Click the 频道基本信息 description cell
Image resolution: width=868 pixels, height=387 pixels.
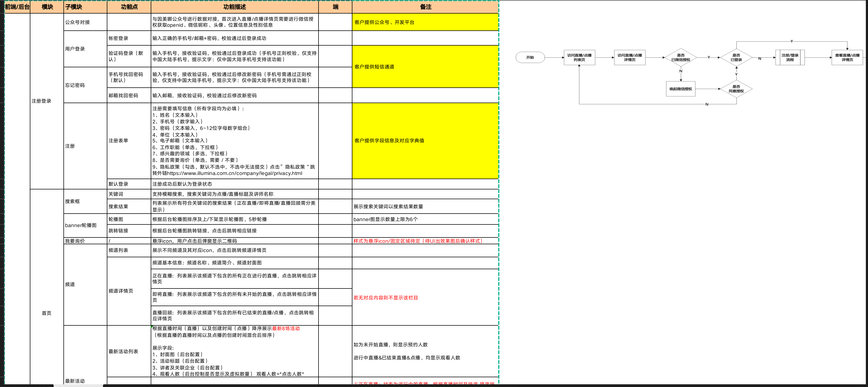pyautogui.click(x=234, y=263)
